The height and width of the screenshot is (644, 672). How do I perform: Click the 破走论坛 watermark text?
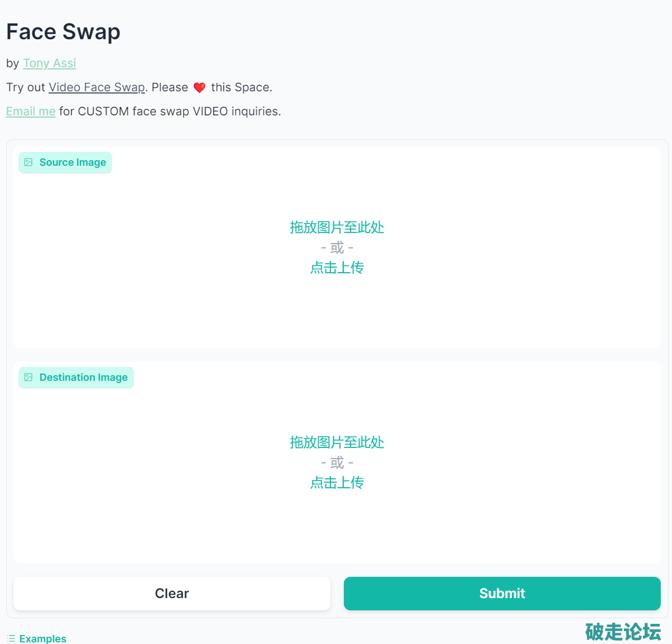[x=623, y=632]
